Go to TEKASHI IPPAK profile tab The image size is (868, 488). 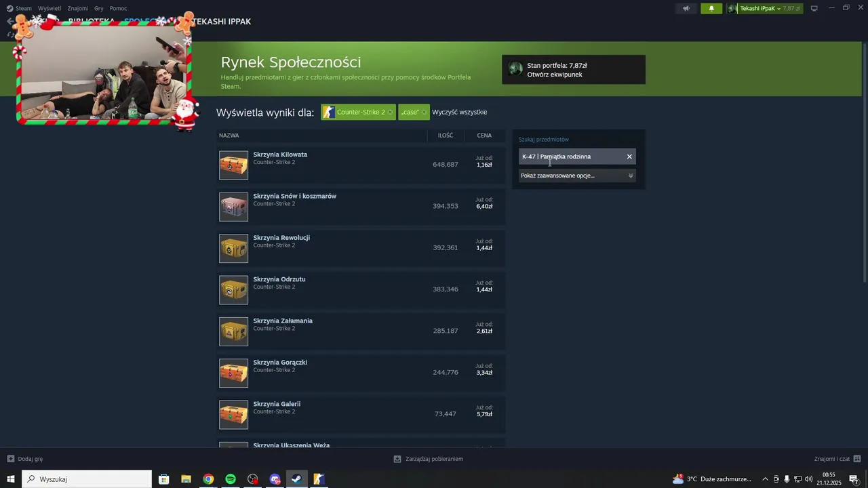click(x=222, y=22)
